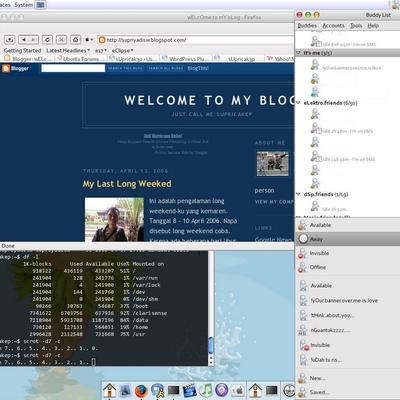Open the Help menu in Buddy List
The width and height of the screenshot is (400, 400).
pos(373,26)
